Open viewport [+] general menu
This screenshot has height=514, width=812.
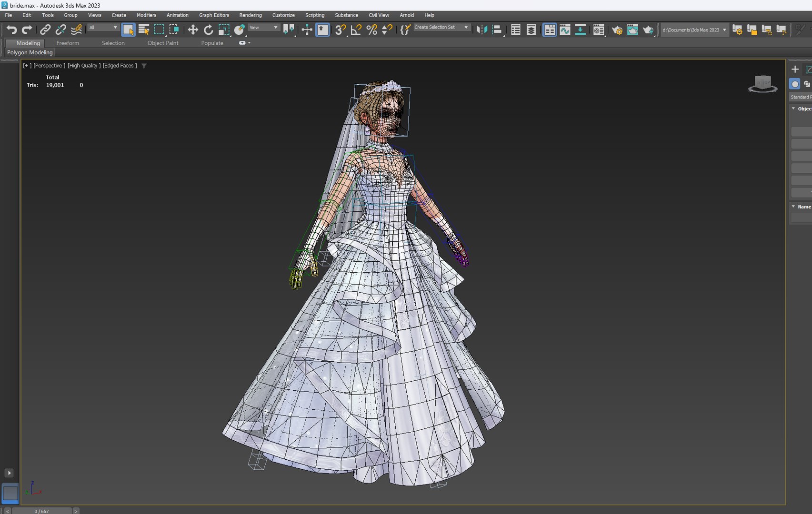pos(27,66)
